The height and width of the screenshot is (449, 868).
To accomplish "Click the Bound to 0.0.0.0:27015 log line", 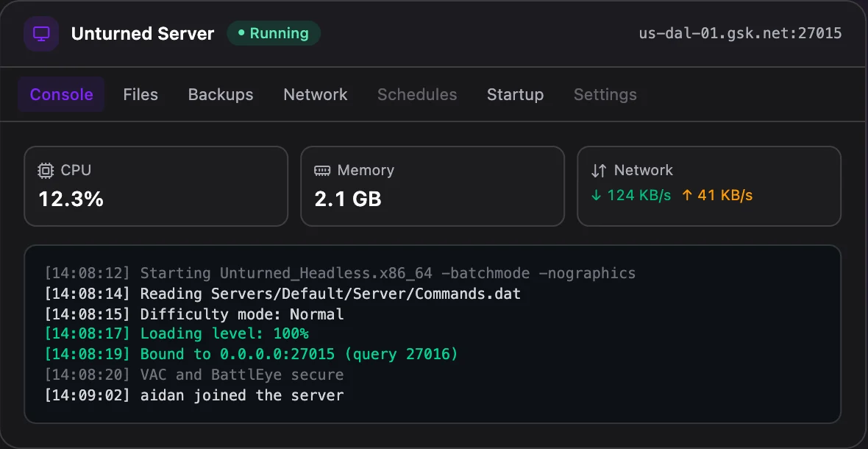I will (x=252, y=354).
